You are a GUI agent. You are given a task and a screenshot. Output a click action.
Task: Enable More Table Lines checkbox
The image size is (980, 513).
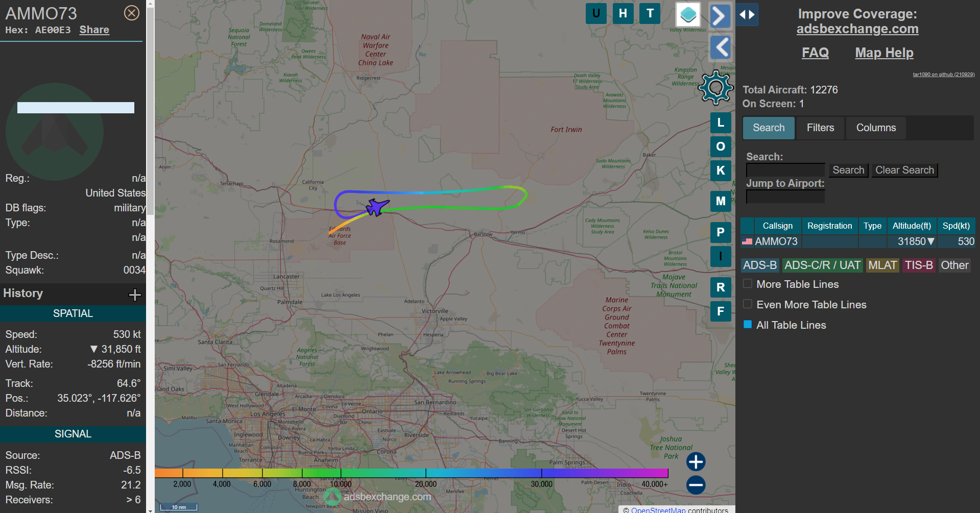[x=748, y=284]
